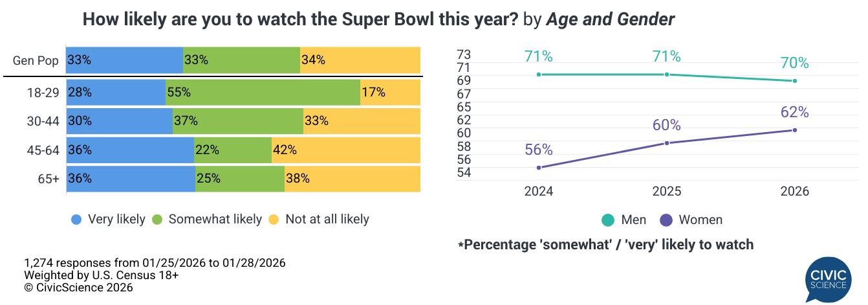Select the Women 2026 data point

click(794, 130)
